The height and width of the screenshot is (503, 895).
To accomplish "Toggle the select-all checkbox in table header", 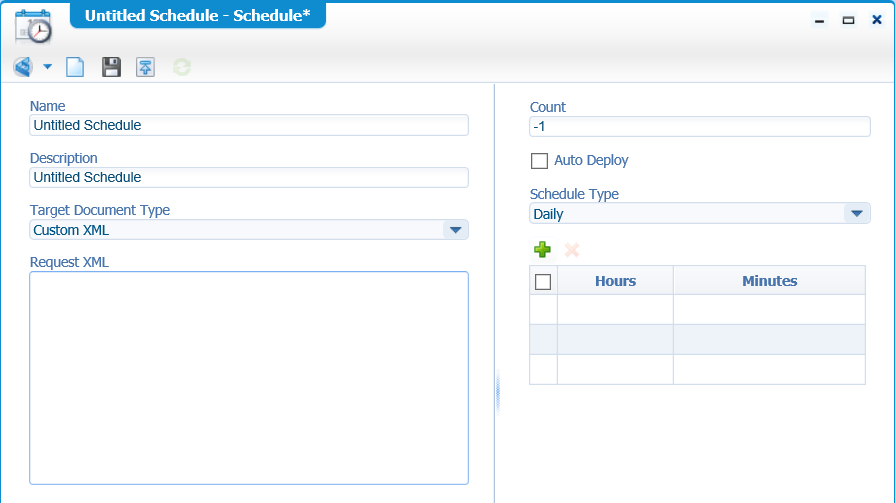I will click(543, 281).
